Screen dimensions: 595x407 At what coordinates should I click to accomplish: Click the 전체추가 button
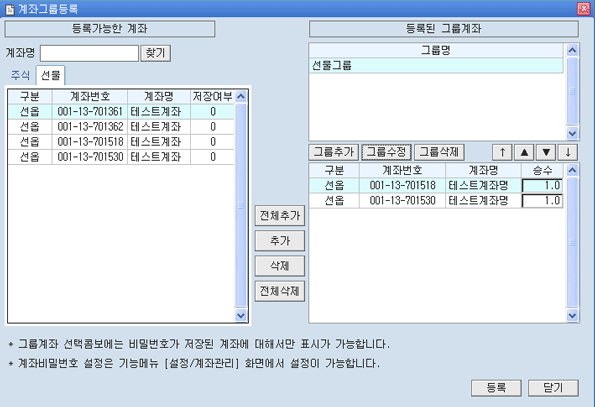[x=280, y=216]
